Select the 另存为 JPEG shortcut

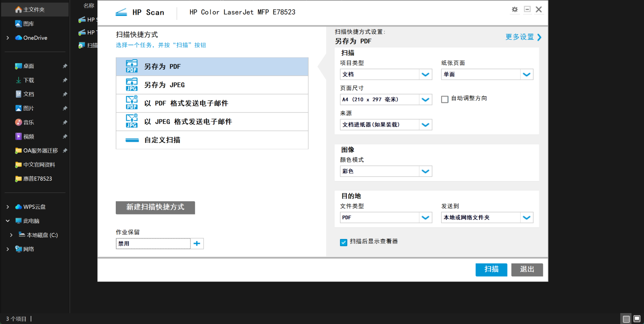tap(212, 85)
